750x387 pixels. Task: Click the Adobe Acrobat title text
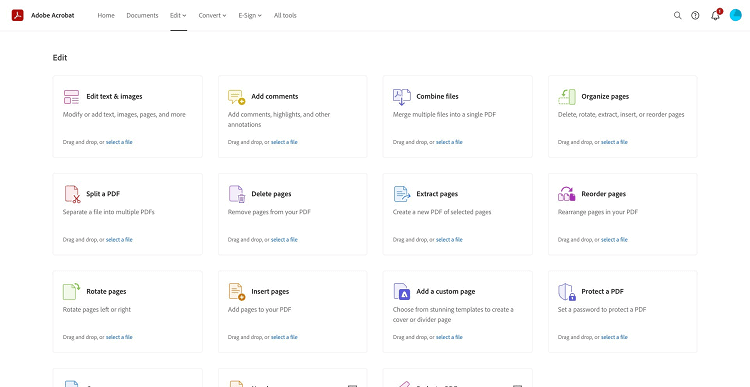[x=53, y=15]
